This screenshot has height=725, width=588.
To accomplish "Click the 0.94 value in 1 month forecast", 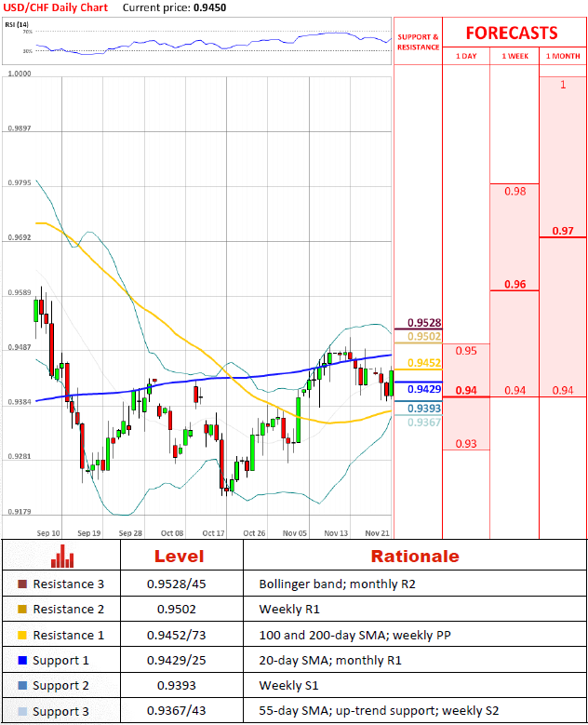I will (x=563, y=390).
